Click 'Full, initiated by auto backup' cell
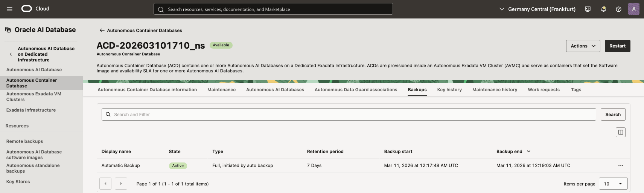 coord(243,165)
